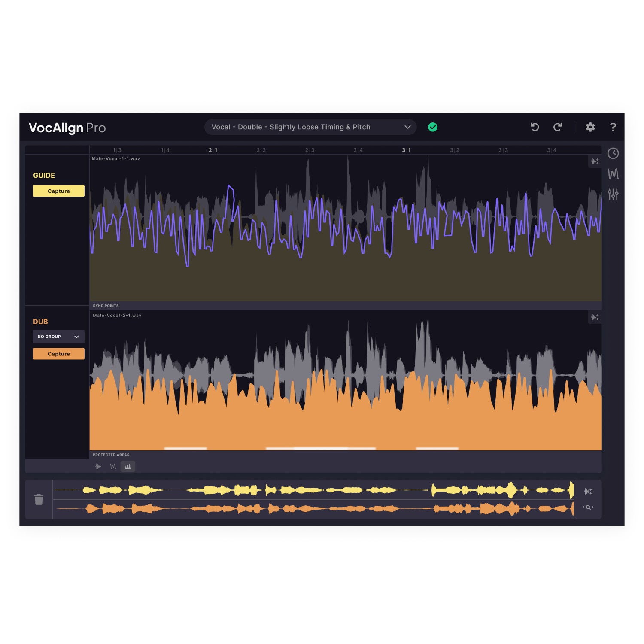Capture the Dub audio
This screenshot has width=644, height=644.
click(59, 354)
